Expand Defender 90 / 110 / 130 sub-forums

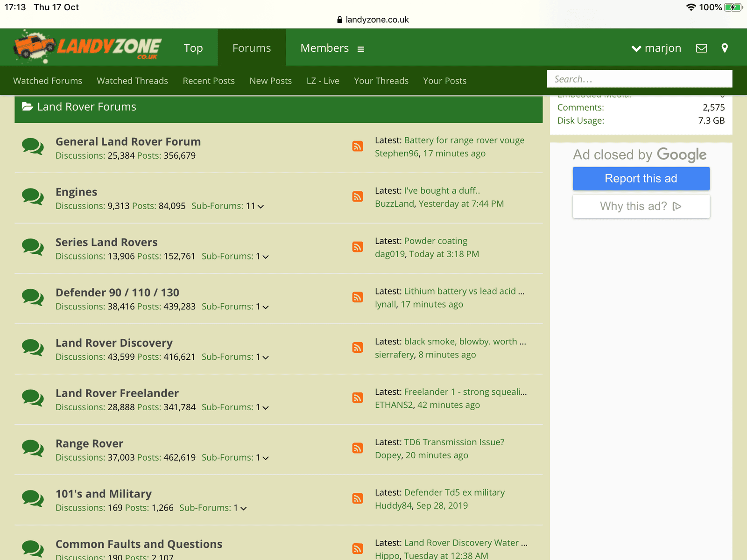(x=266, y=307)
